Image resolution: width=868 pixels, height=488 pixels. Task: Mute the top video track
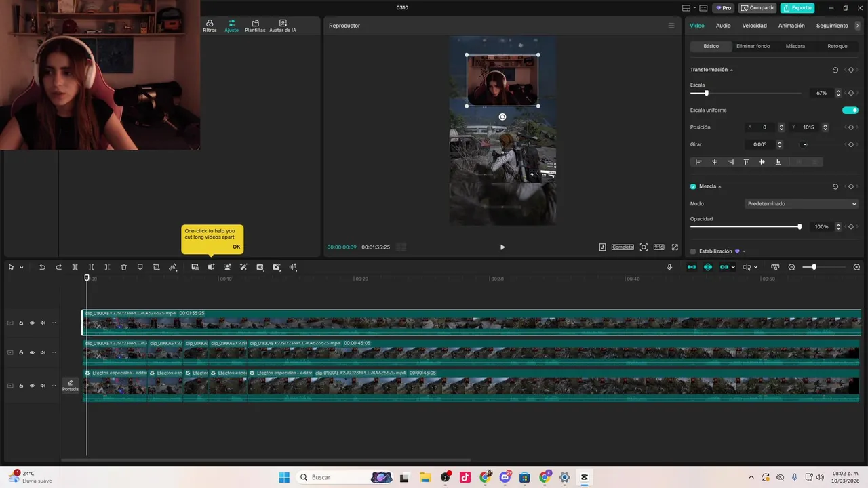pos(43,323)
